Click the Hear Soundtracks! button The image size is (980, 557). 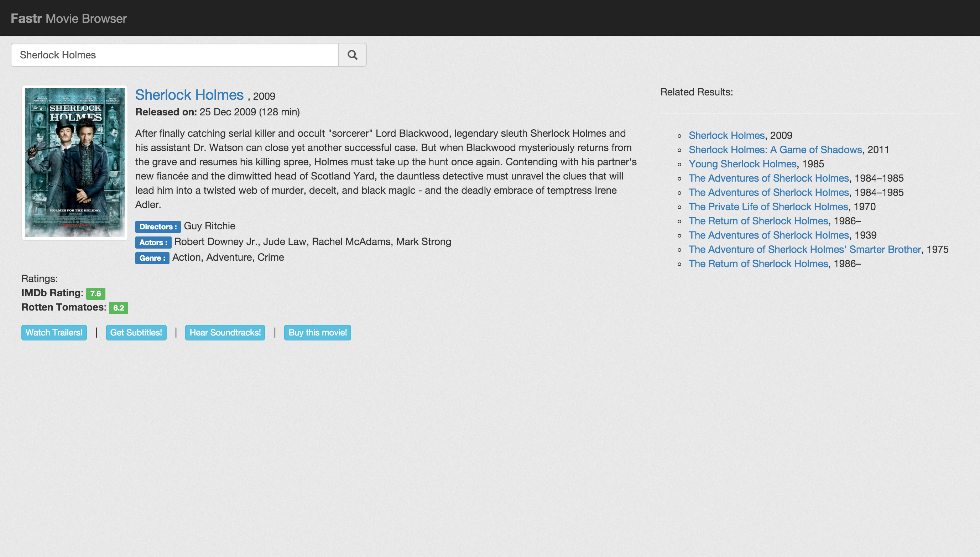225,332
